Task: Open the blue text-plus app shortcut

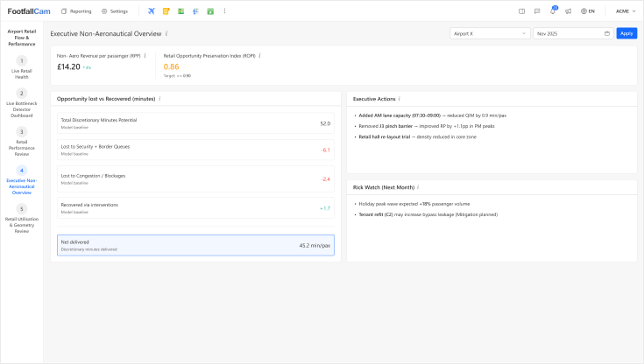Action: [195, 11]
